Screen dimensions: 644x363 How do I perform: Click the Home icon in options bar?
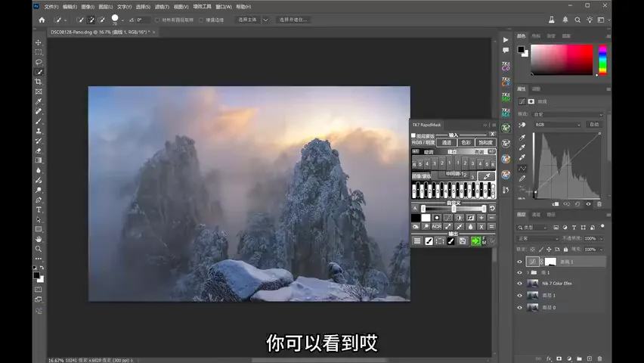(x=42, y=20)
